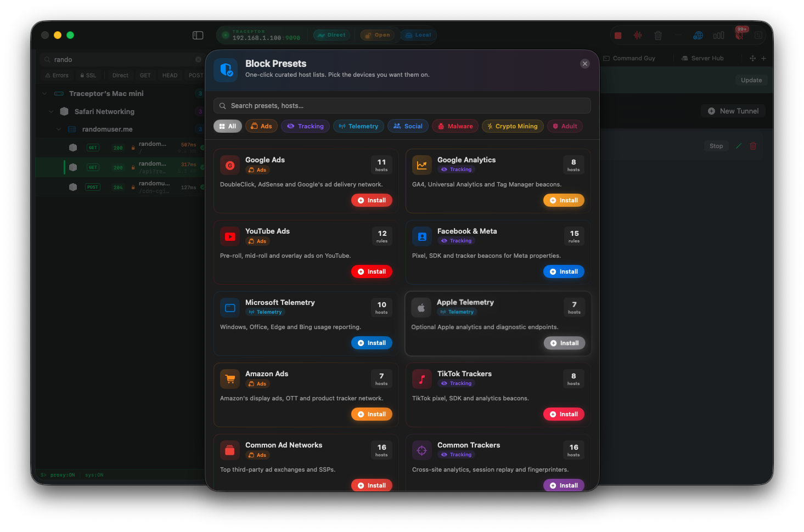Screen dimensions: 804x532
Task: Click the move arrows icon beside Server Hub
Action: pyautogui.click(x=753, y=58)
